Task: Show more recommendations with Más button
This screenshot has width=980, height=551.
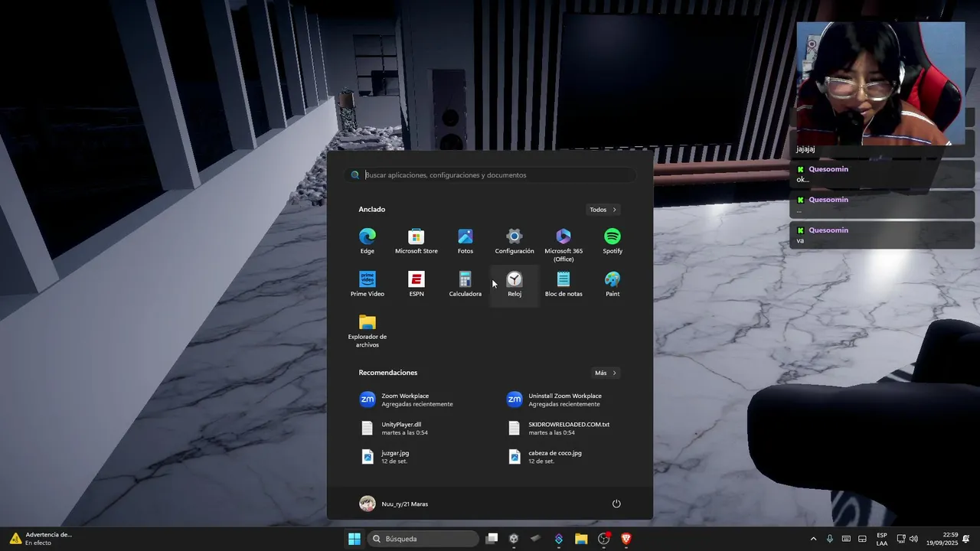Action: [x=606, y=373]
